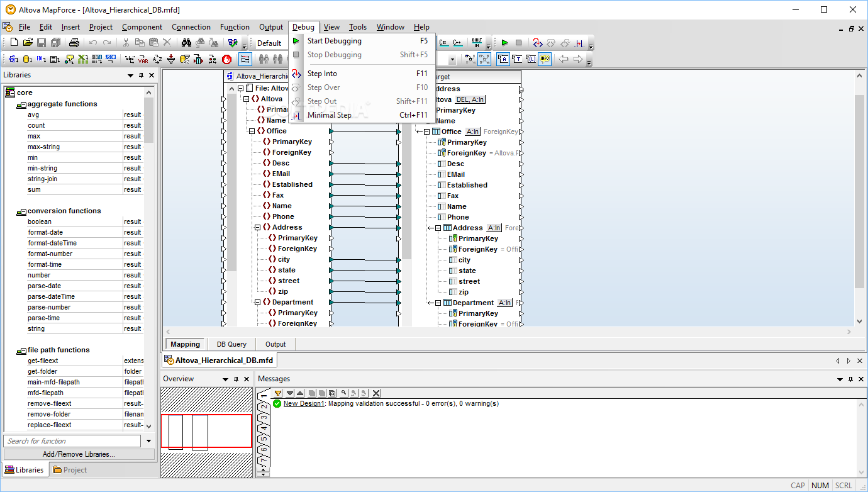Collapse the Department node in source tree
The image size is (868, 492).
click(258, 302)
